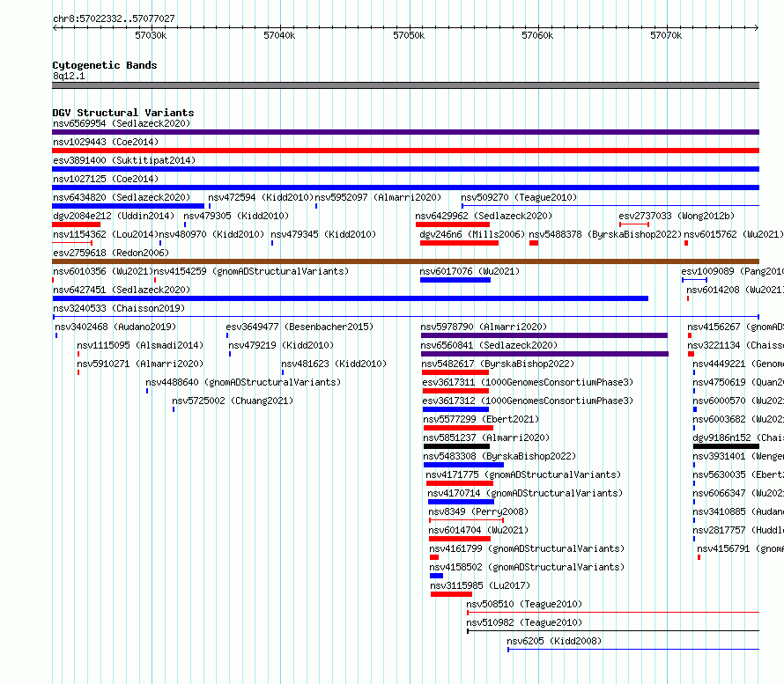Image resolution: width=784 pixels, height=684 pixels.
Task: Click the blue nsv6434820 variant bar
Action: coord(128,206)
